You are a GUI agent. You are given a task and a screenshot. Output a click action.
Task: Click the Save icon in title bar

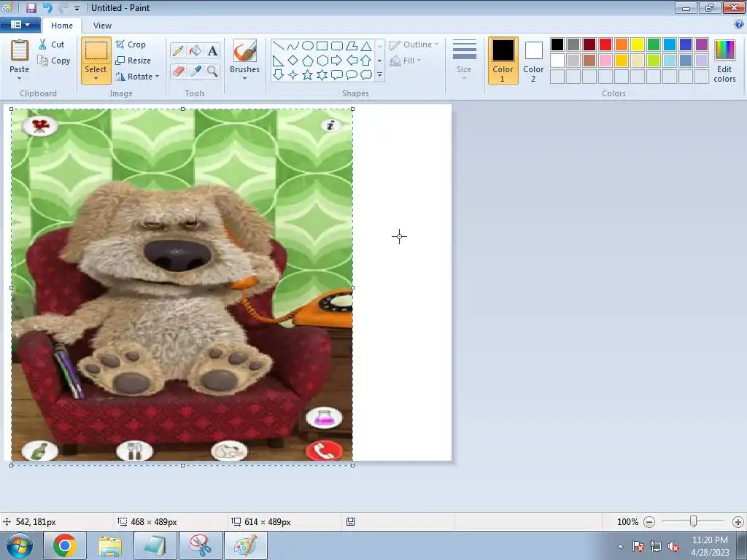coord(31,7)
